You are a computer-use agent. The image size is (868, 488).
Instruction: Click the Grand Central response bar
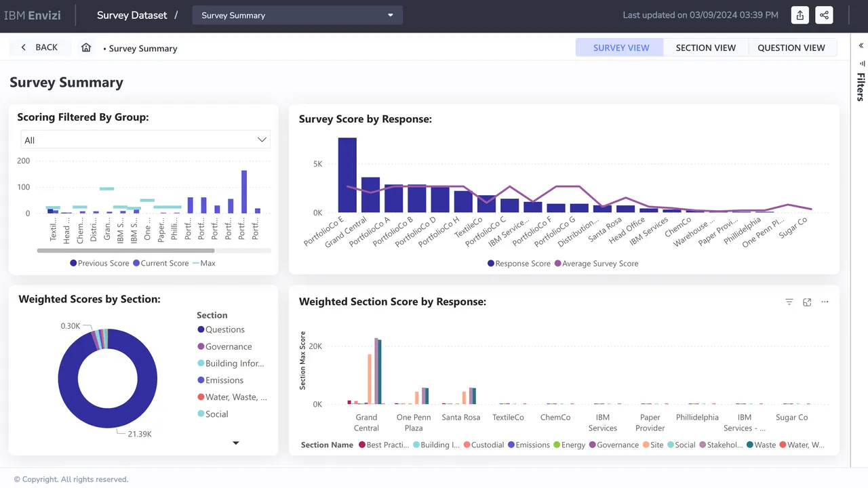coord(370,195)
